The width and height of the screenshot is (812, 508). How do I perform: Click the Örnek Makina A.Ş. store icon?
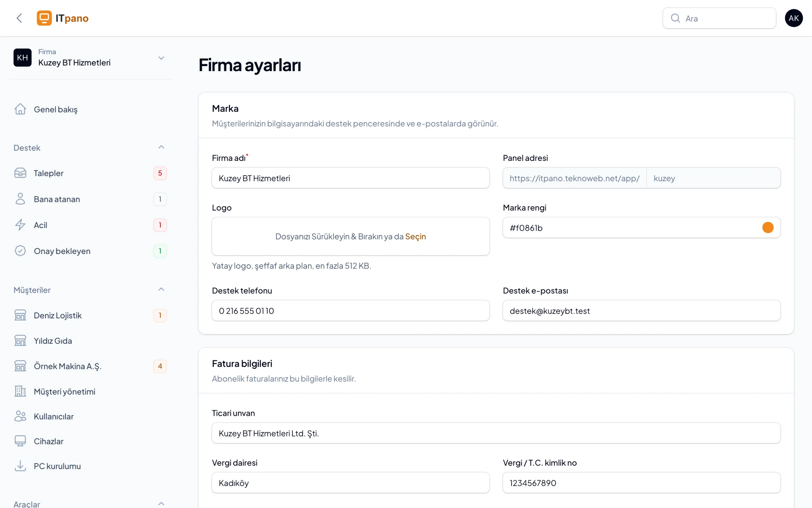tap(20, 366)
